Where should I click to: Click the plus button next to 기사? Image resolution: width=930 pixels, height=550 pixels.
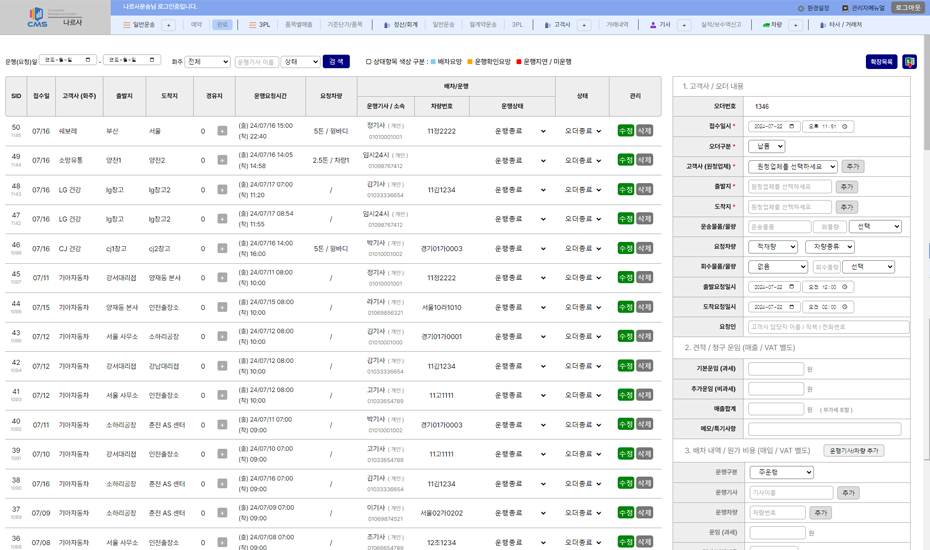pos(684,25)
